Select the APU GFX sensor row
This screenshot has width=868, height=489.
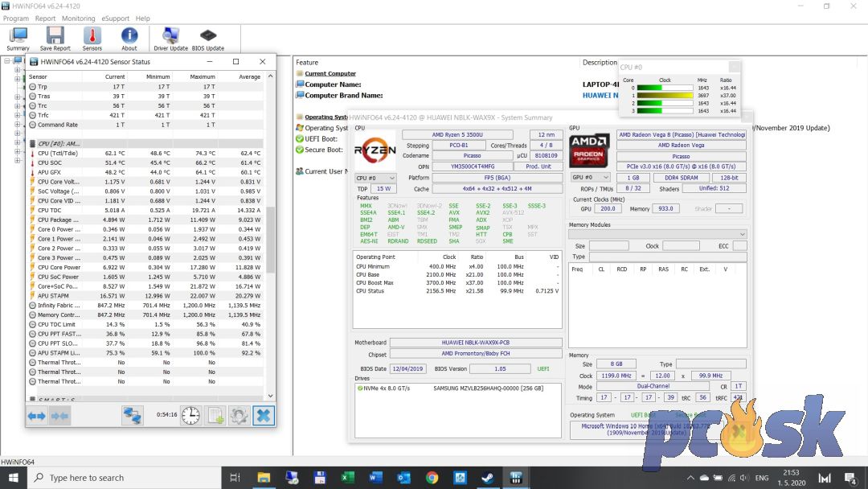[145, 172]
